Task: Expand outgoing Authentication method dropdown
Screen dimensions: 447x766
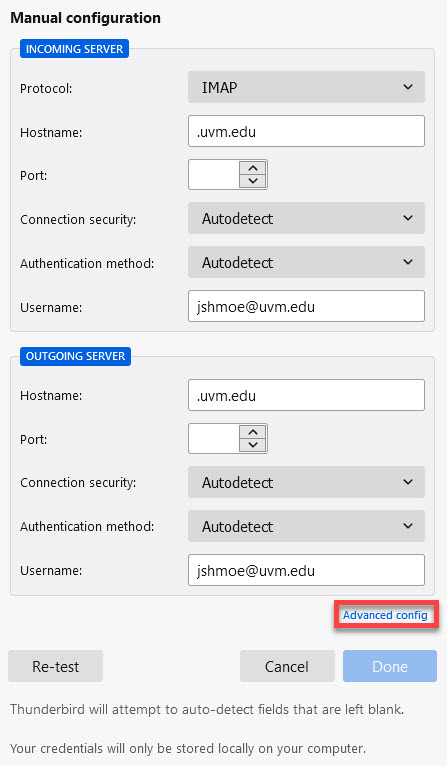Action: coord(306,526)
